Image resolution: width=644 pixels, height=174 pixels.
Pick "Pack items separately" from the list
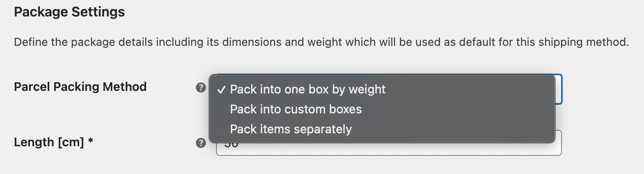click(291, 129)
